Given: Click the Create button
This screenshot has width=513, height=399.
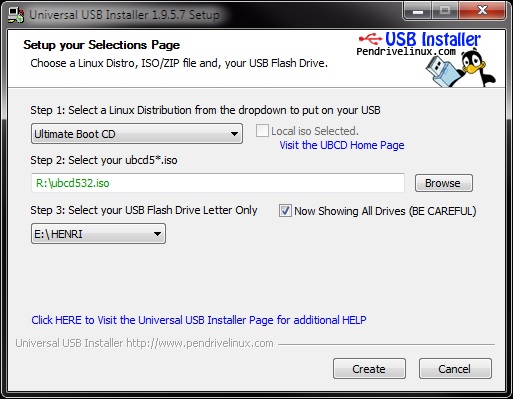Looking at the screenshot, I should 369,369.
